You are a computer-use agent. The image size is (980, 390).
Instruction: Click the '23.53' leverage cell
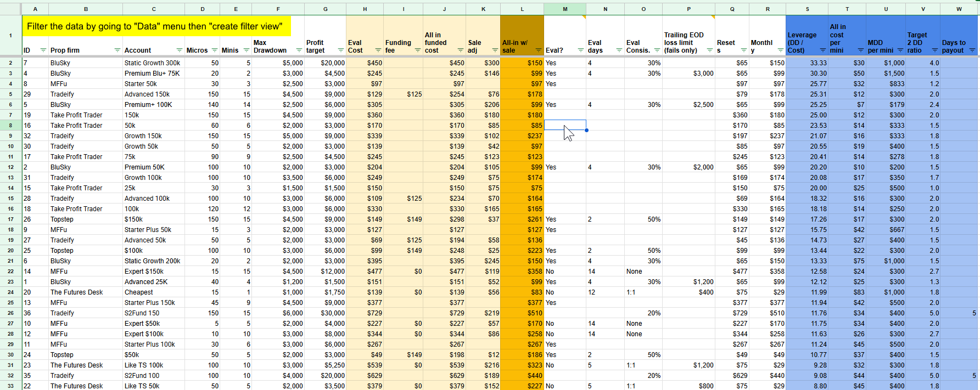pos(807,125)
